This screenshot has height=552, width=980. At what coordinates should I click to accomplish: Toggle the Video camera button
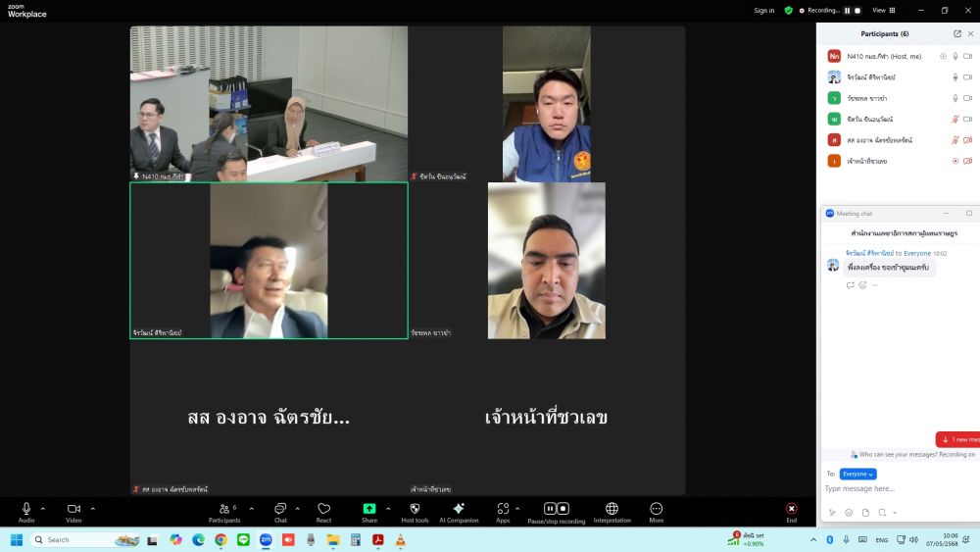click(x=73, y=512)
